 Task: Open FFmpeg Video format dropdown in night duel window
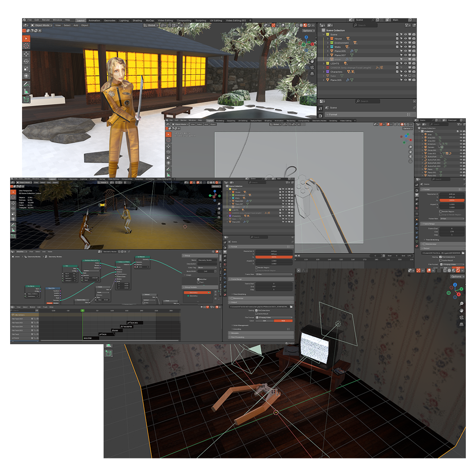tap(275, 317)
